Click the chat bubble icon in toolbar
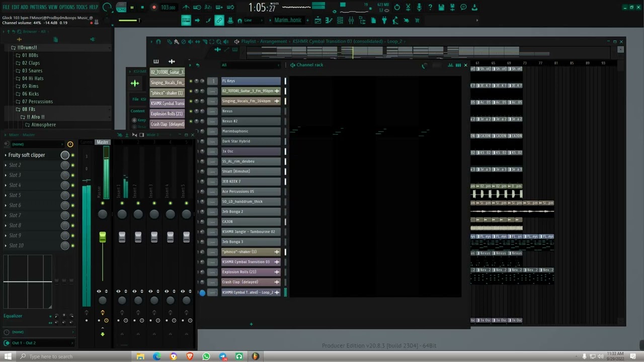The height and width of the screenshot is (362, 644). click(463, 8)
